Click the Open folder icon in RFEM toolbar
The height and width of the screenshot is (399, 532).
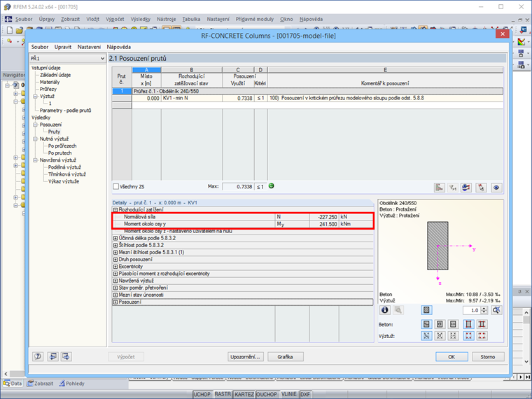tap(20, 31)
